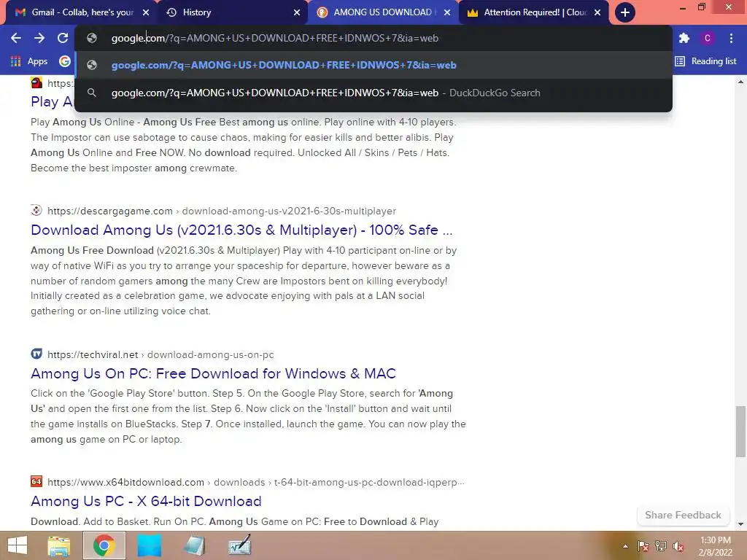The height and width of the screenshot is (560, 747).
Task: Open Among Us PC X 64-bit Download result
Action: 146,501
